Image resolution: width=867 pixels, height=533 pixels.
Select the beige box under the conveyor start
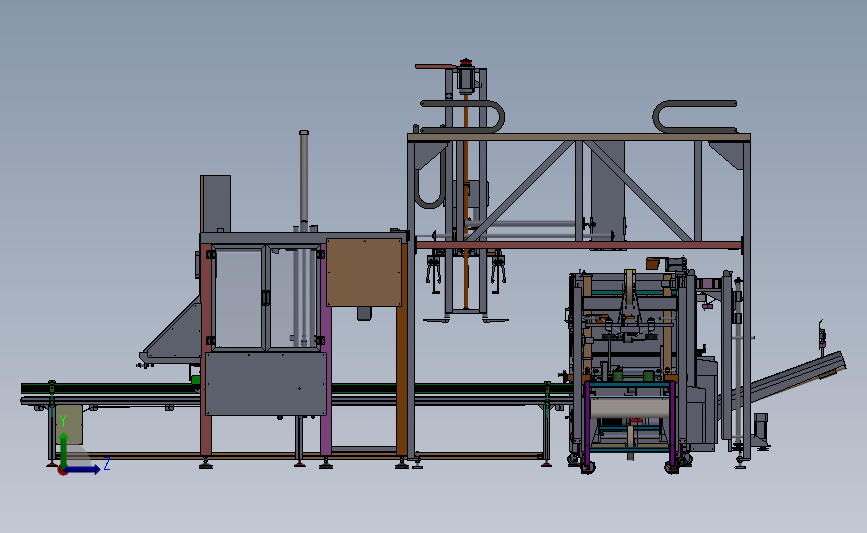click(69, 424)
